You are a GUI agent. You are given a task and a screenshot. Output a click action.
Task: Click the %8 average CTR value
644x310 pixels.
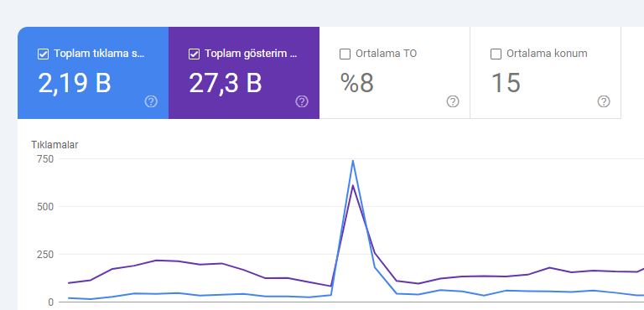pyautogui.click(x=357, y=83)
